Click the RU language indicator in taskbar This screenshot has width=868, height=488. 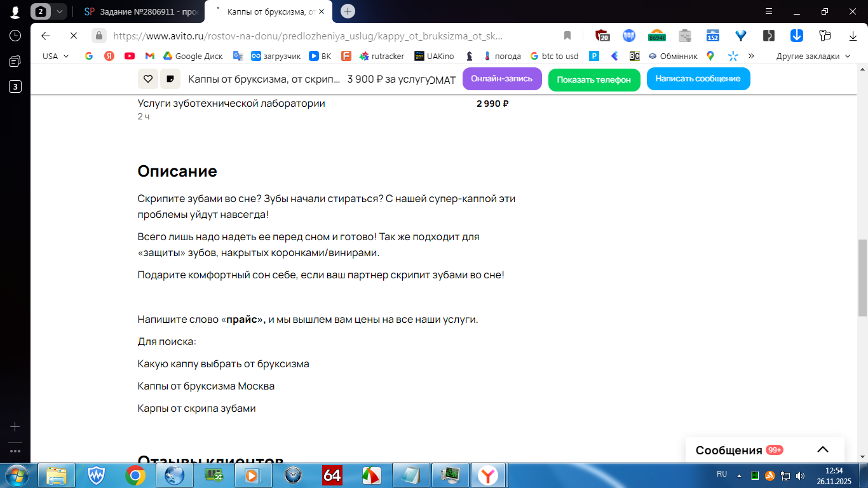coord(722,474)
